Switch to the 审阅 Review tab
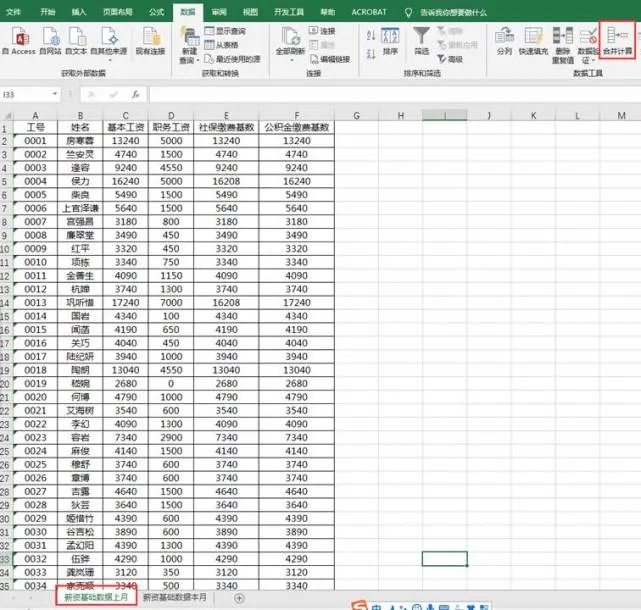The image size is (641, 610). pyautogui.click(x=219, y=12)
